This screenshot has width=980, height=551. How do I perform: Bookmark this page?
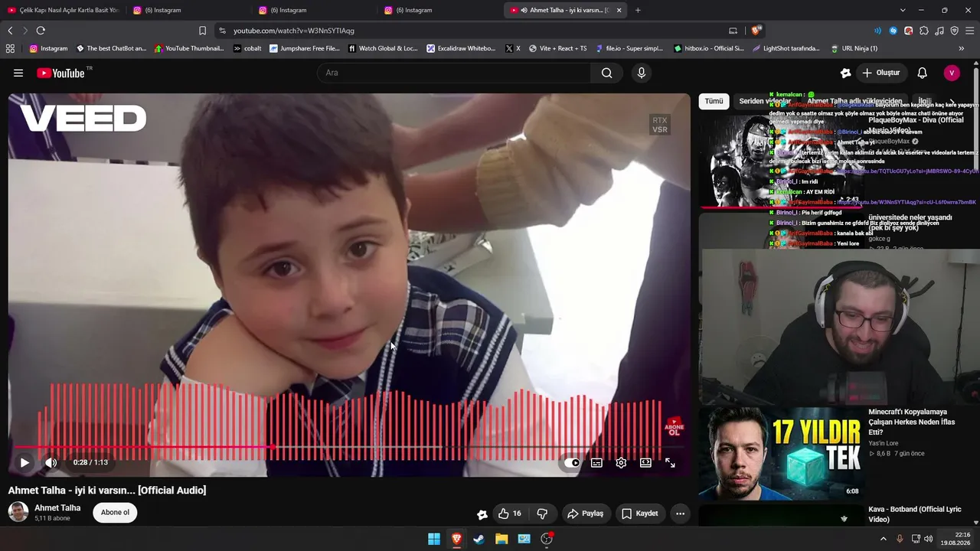[x=202, y=31]
